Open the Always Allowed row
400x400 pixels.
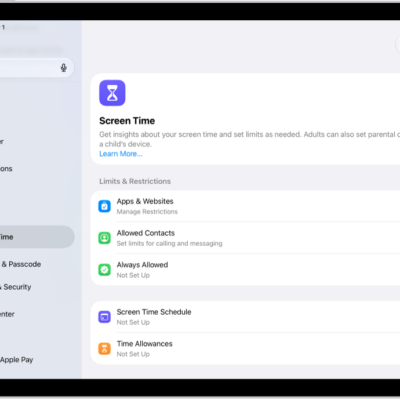(x=245, y=269)
